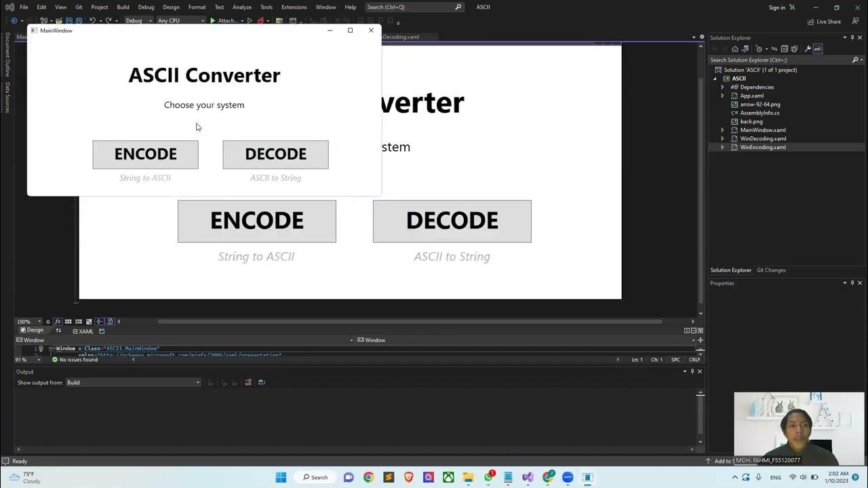Click Sync with Active Document icon
Image resolution: width=868 pixels, height=488 pixels.
[774, 49]
